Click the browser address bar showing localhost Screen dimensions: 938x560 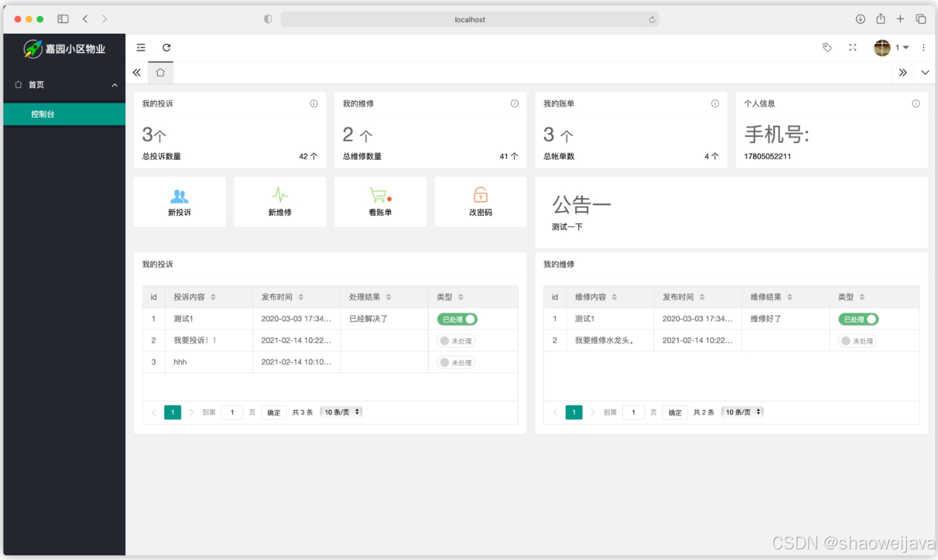pyautogui.click(x=470, y=19)
